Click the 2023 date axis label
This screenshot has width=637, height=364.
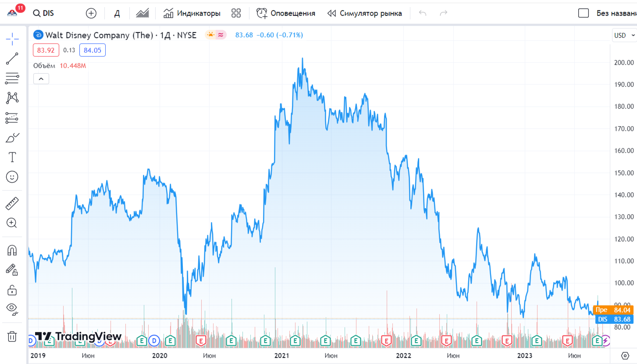[525, 355]
